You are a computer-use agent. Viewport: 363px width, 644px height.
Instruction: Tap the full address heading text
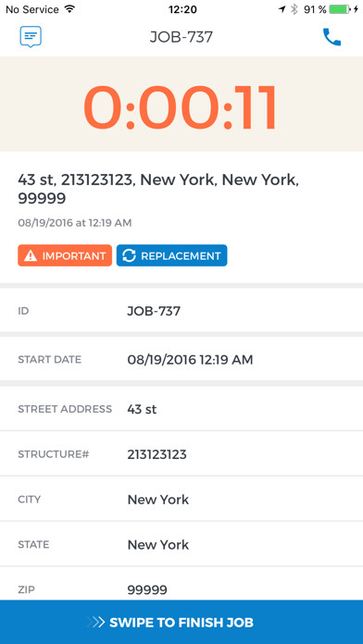click(158, 189)
